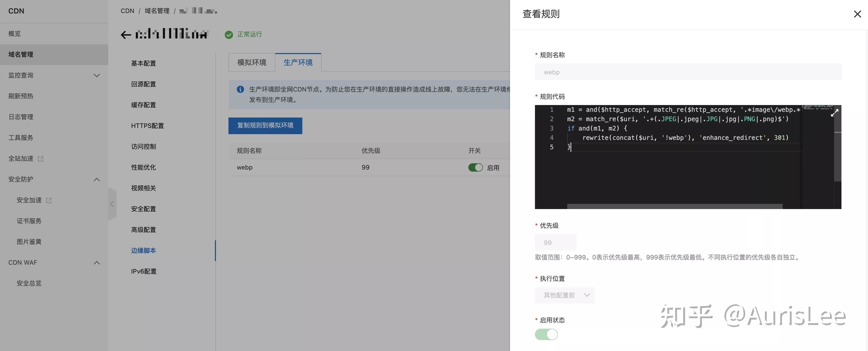Open the 执行位置 dropdown
The width and height of the screenshot is (868, 351).
pyautogui.click(x=564, y=295)
